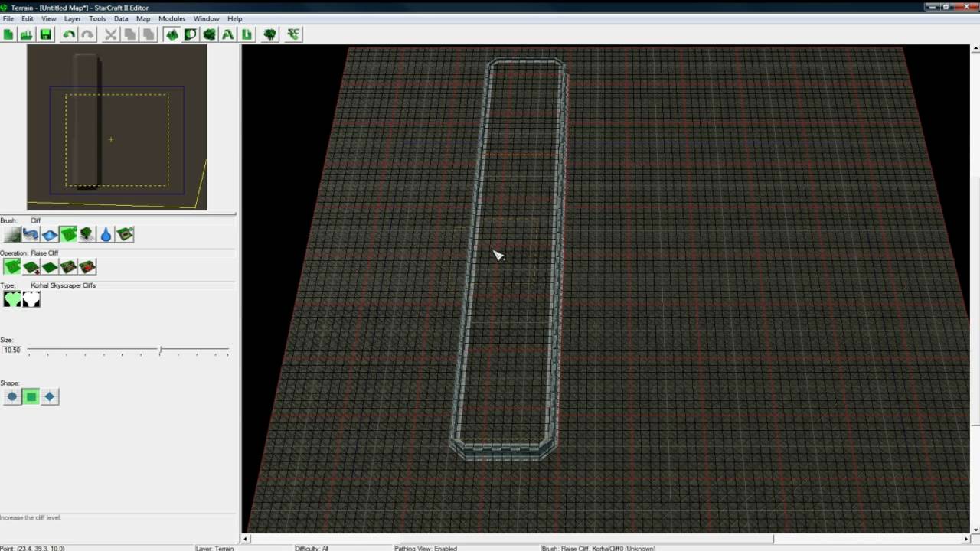
Task: Select the Foliage brush
Action: (x=87, y=234)
